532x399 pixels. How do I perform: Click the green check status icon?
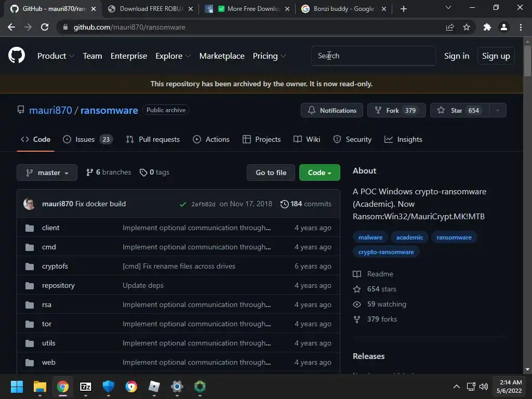(183, 204)
